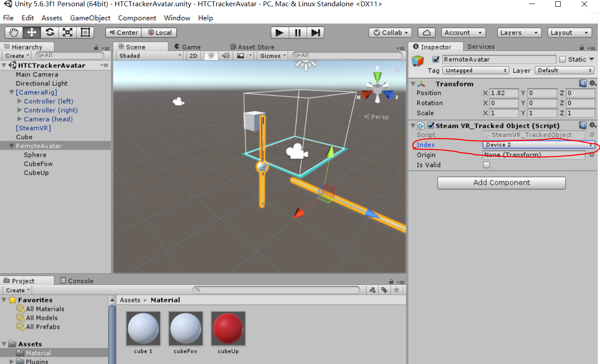Click the Step frame button
Image resolution: width=600 pixels, height=364 pixels.
tap(315, 33)
